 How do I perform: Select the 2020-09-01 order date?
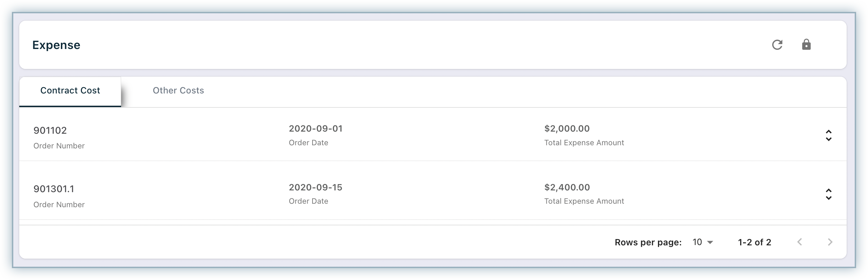tap(316, 129)
